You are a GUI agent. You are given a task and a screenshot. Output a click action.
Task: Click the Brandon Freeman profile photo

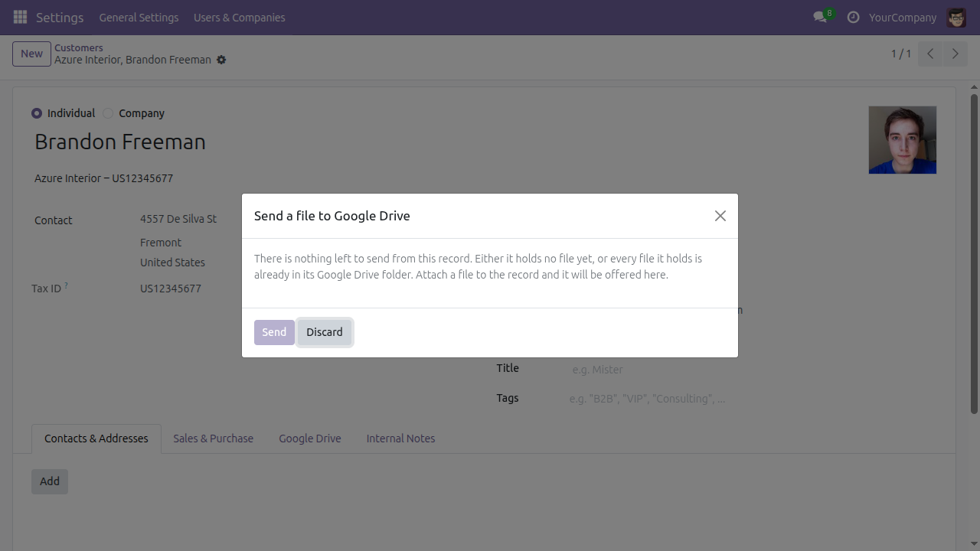coord(903,140)
